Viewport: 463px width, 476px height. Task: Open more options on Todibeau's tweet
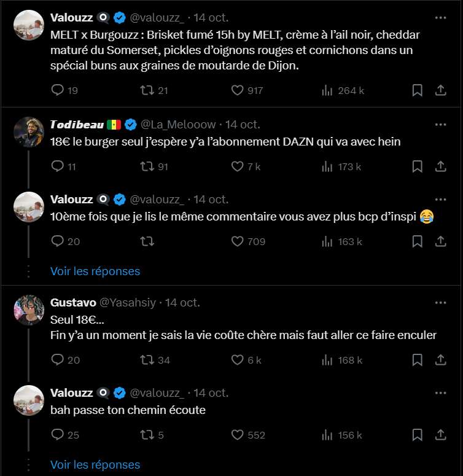[x=440, y=124]
